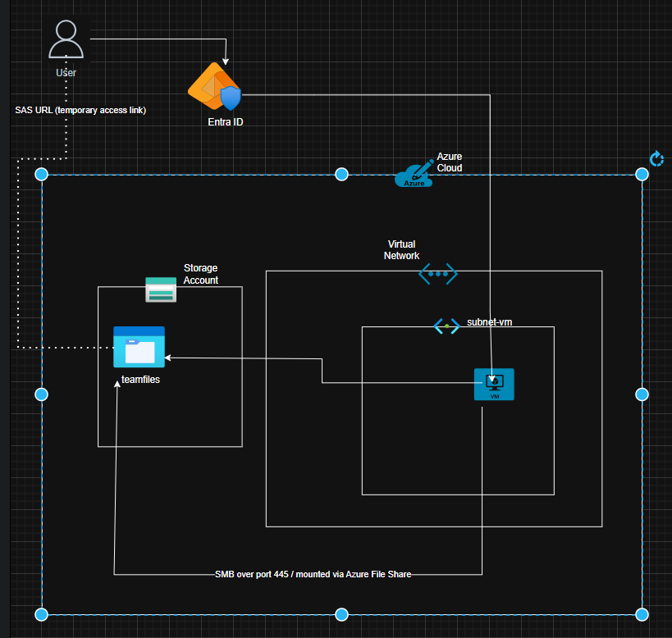Select the subnet-vm text label
Screen dimensions: 672x638
tap(489, 322)
